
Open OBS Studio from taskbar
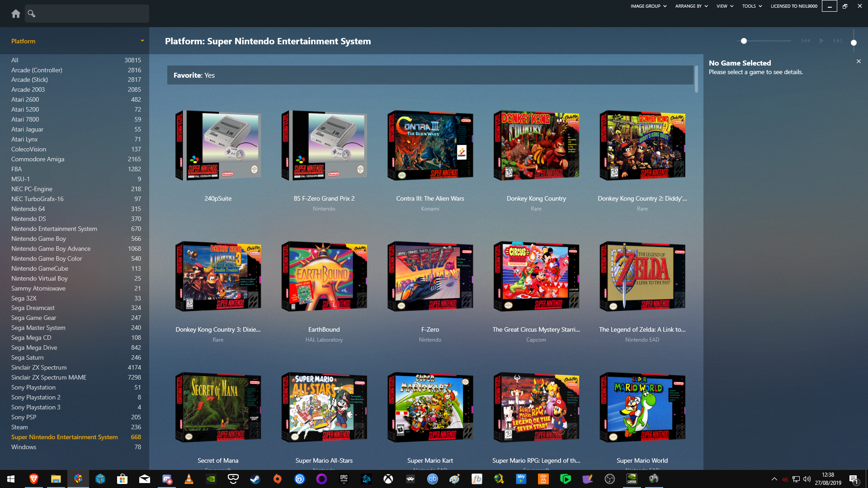(610, 479)
